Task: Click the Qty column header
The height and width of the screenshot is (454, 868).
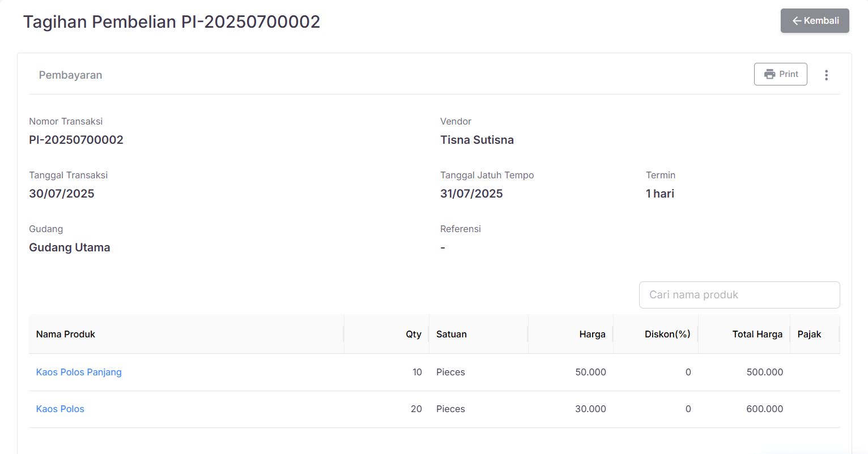Action: click(x=413, y=334)
